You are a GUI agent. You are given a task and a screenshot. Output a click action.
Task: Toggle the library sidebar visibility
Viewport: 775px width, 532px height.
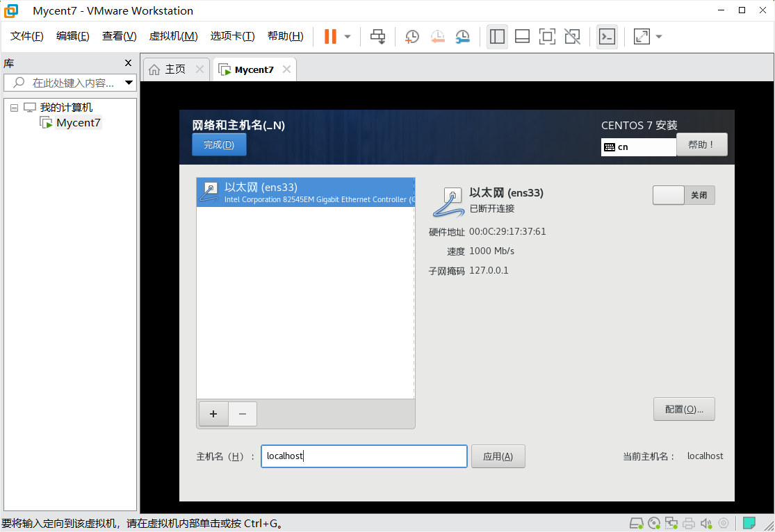coord(497,36)
